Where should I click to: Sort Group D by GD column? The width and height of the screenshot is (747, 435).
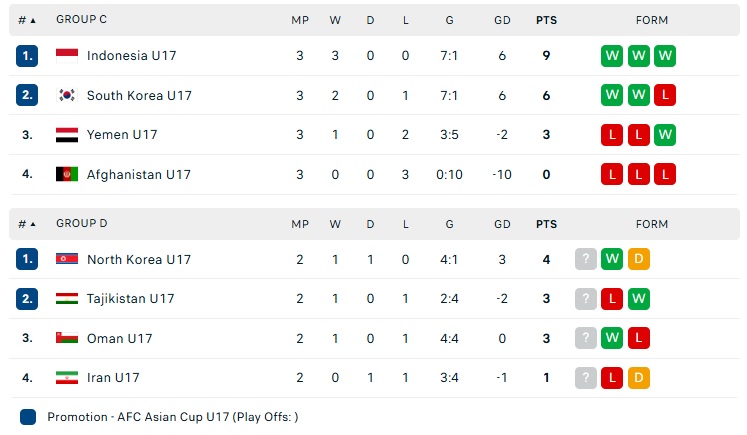502,224
